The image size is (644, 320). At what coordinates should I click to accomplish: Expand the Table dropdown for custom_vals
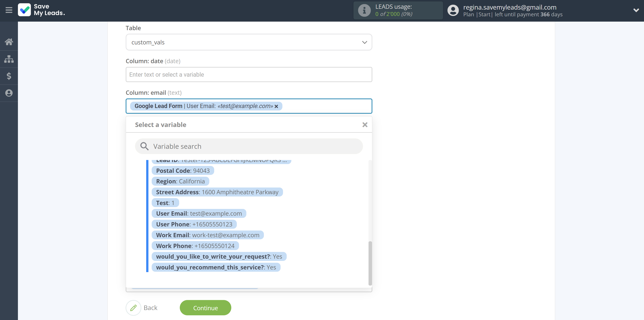point(364,42)
